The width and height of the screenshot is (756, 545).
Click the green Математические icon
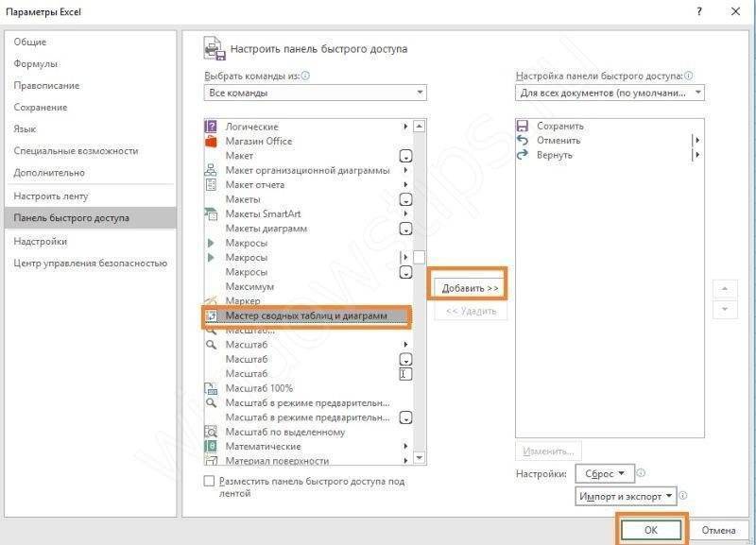click(211, 446)
